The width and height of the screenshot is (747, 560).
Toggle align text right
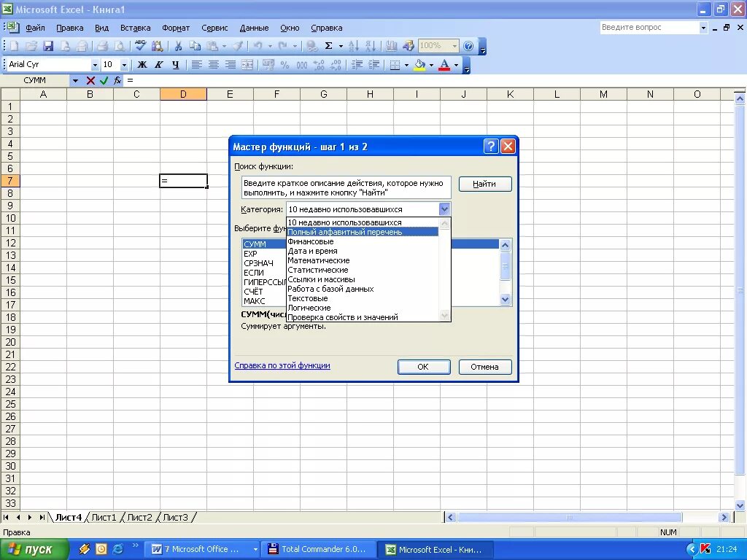[x=230, y=65]
